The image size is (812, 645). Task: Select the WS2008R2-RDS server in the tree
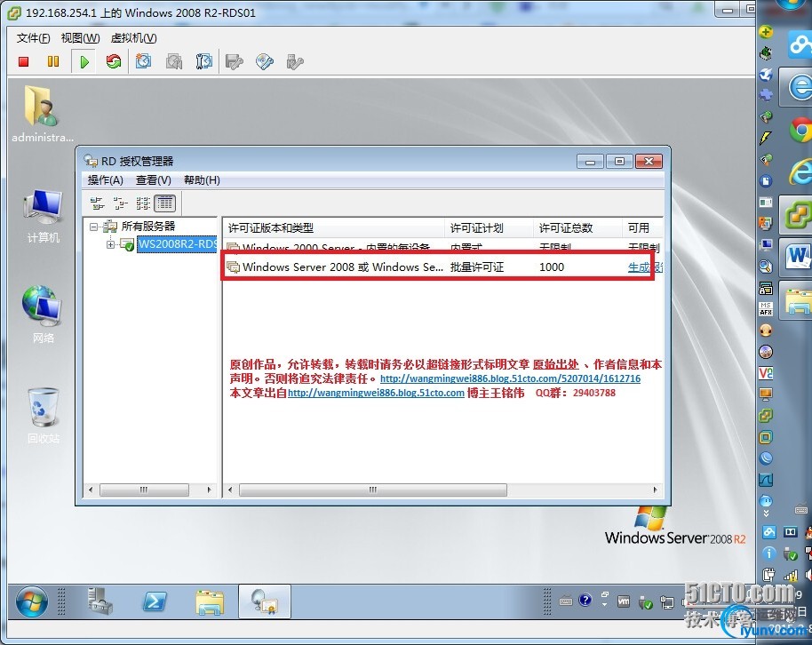pyautogui.click(x=177, y=244)
